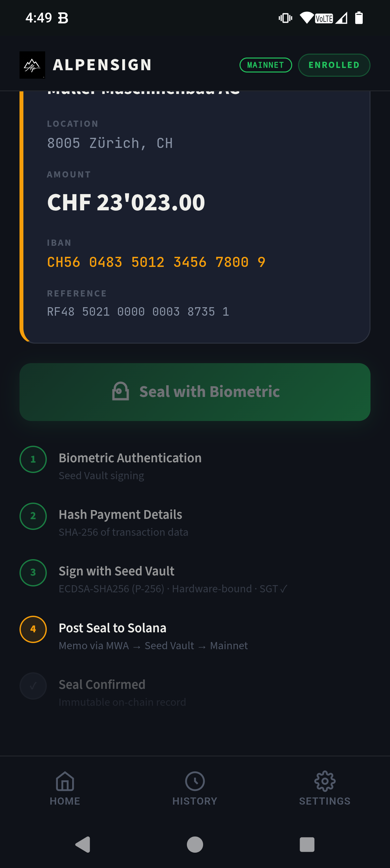Tap the orange IBAN number
Viewport: 390px width, 868px height.
click(x=156, y=262)
